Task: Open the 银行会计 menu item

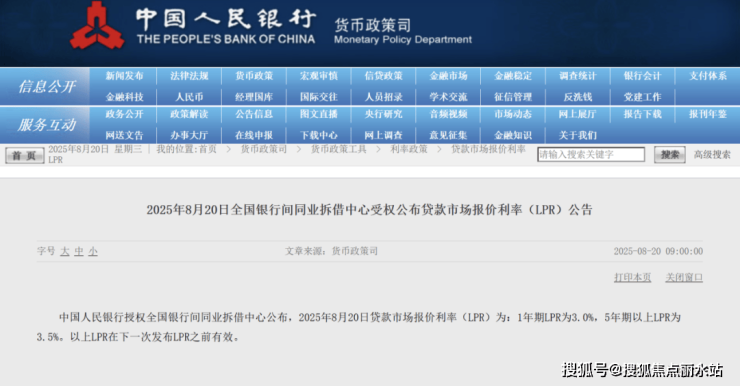Action: click(x=642, y=76)
